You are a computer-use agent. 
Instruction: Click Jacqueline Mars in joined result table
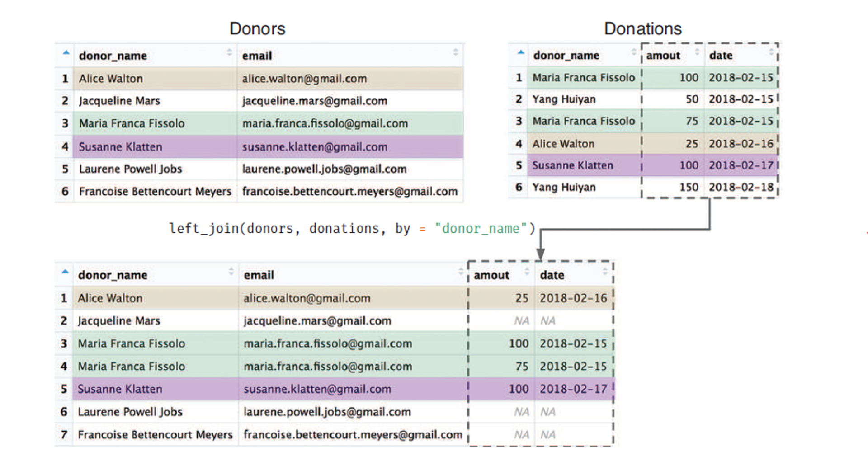pos(119,321)
